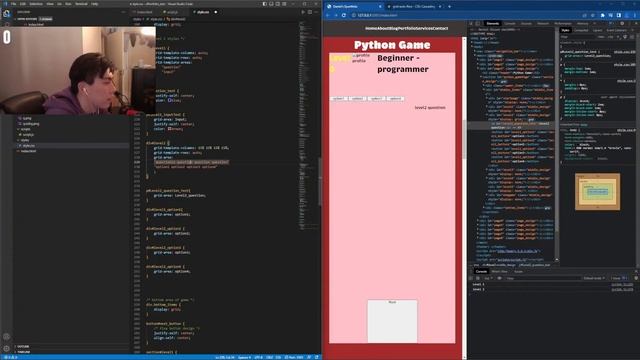The width and height of the screenshot is (640, 360).
Task: Click the option1 button on the Python Game page
Action: 338,99
